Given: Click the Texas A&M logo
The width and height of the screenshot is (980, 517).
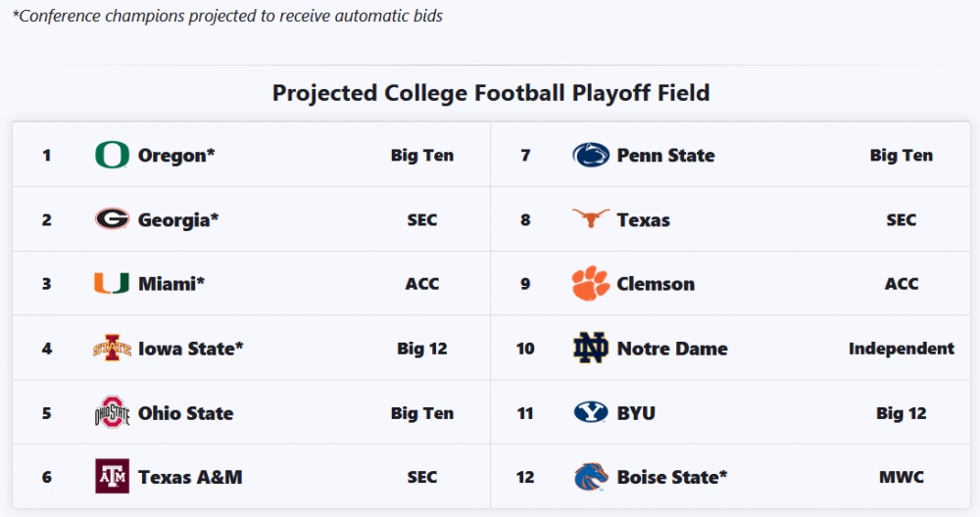Looking at the screenshot, I should click(x=112, y=477).
